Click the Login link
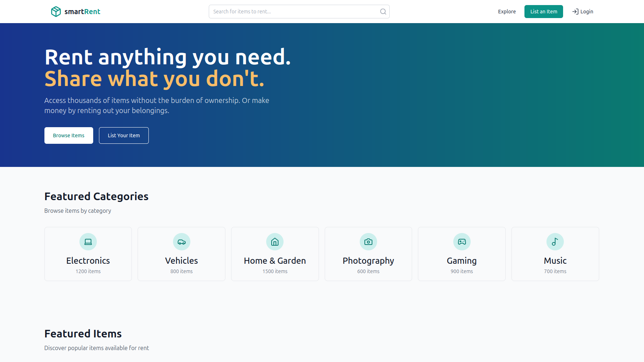Image resolution: width=644 pixels, height=362 pixels. tap(587, 11)
